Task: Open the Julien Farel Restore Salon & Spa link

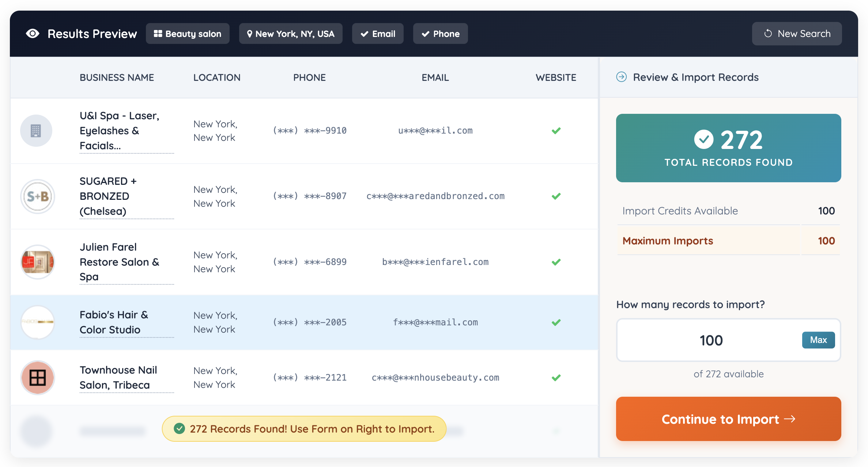Action: point(119,262)
